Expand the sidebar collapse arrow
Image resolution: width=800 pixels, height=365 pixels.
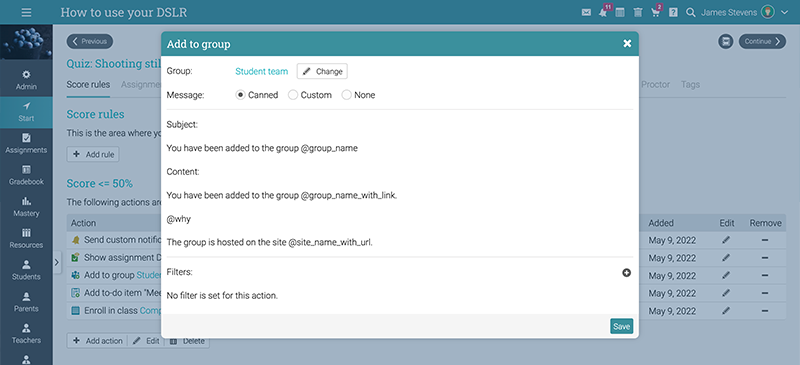pyautogui.click(x=57, y=263)
